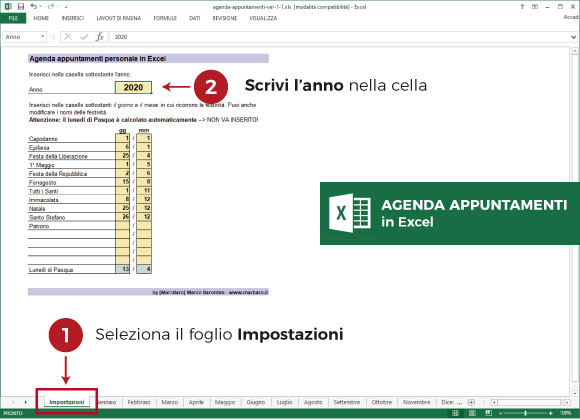Click the Save icon in quick access toolbar
The width and height of the screenshot is (580, 420).
[x=20, y=6]
